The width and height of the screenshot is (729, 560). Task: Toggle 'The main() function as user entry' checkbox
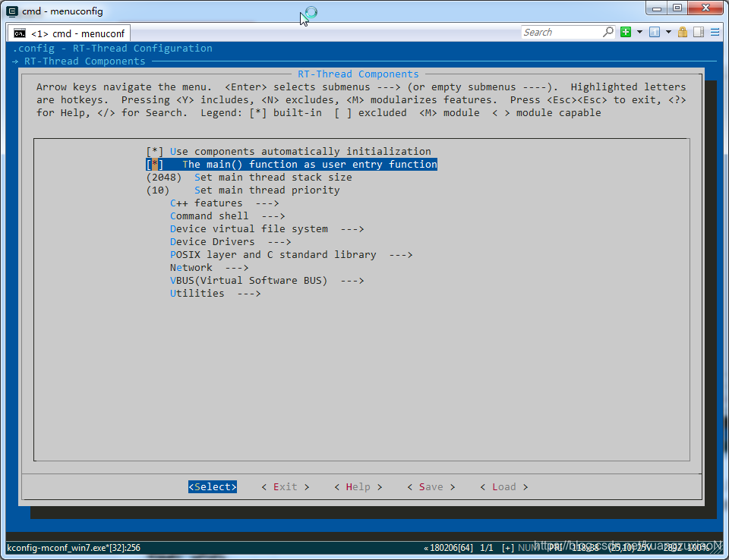click(155, 165)
